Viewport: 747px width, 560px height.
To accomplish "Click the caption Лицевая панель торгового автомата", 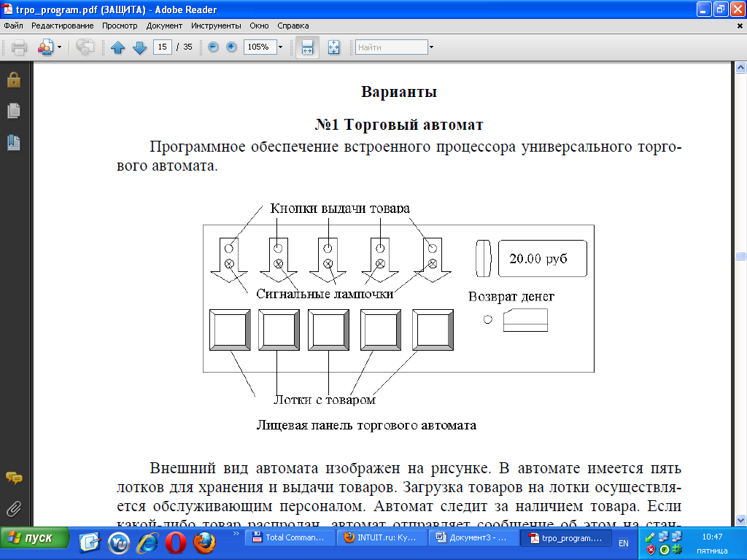I will (x=366, y=425).
